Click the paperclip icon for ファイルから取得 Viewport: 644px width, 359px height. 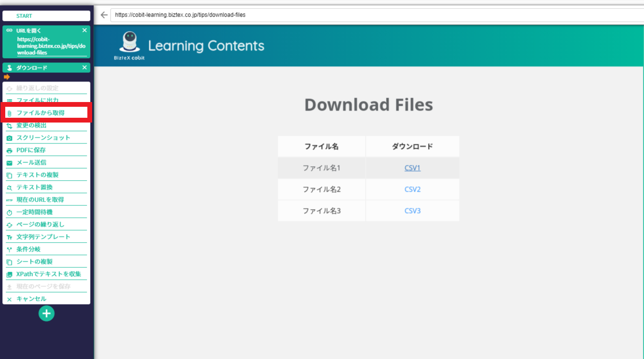tap(10, 113)
